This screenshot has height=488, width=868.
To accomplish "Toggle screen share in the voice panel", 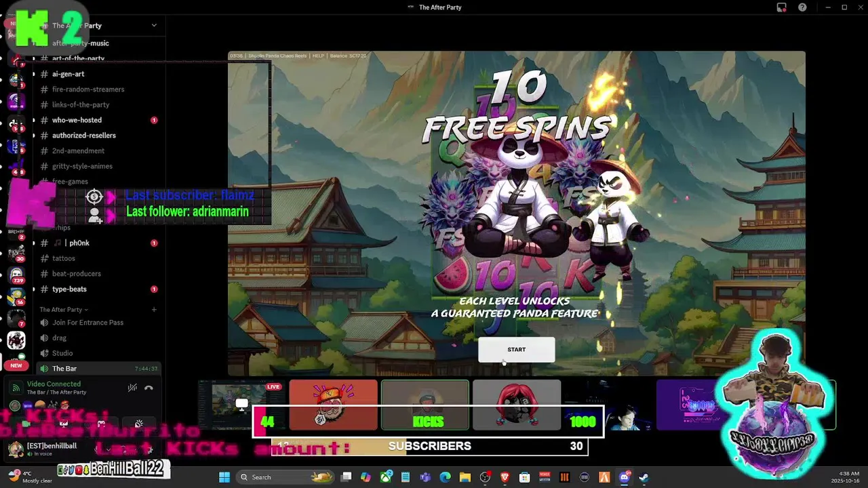I will (63, 424).
